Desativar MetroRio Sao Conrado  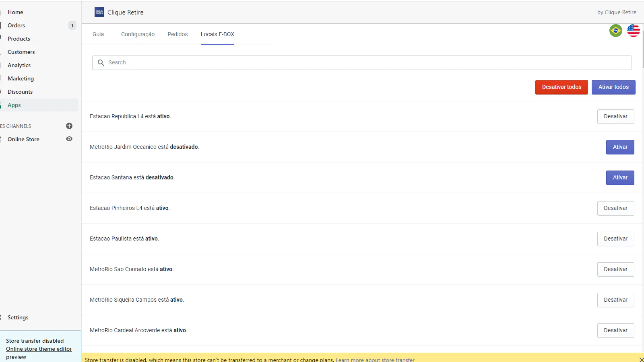coord(615,269)
